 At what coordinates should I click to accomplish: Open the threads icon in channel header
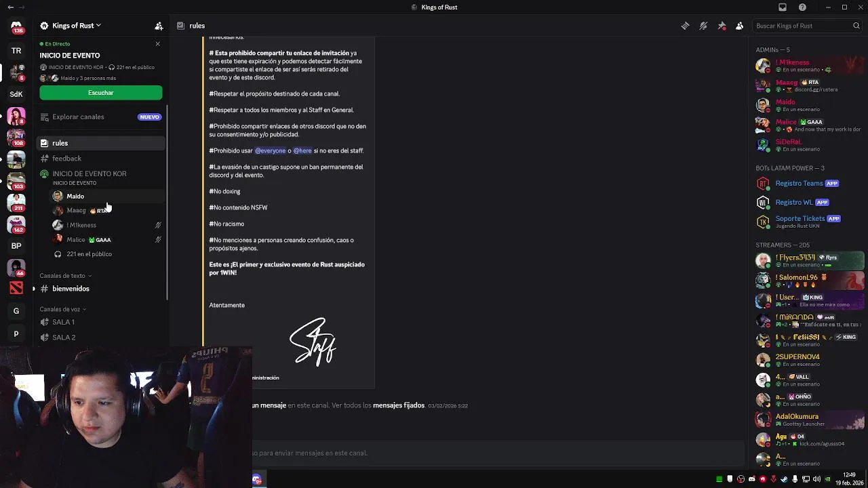pos(685,26)
